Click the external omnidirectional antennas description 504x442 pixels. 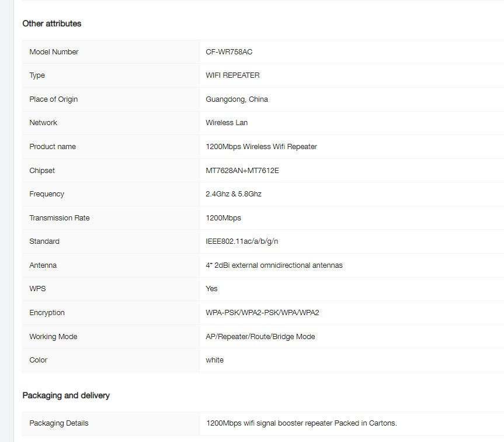point(274,265)
